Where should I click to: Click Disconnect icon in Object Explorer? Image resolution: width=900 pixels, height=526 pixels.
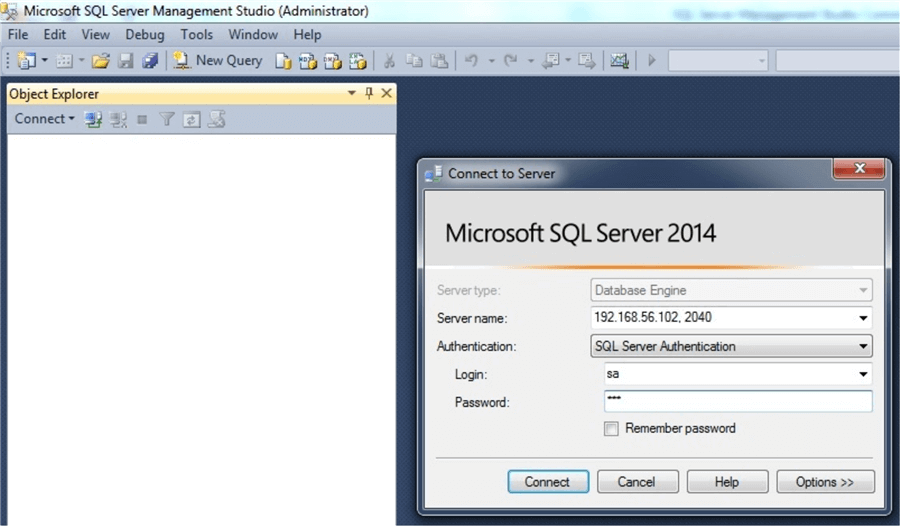(x=118, y=119)
